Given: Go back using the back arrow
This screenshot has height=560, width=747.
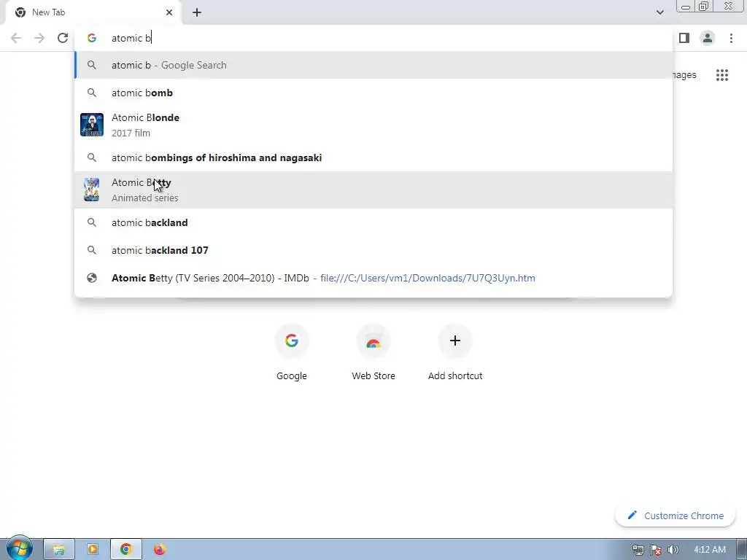Looking at the screenshot, I should [x=16, y=38].
